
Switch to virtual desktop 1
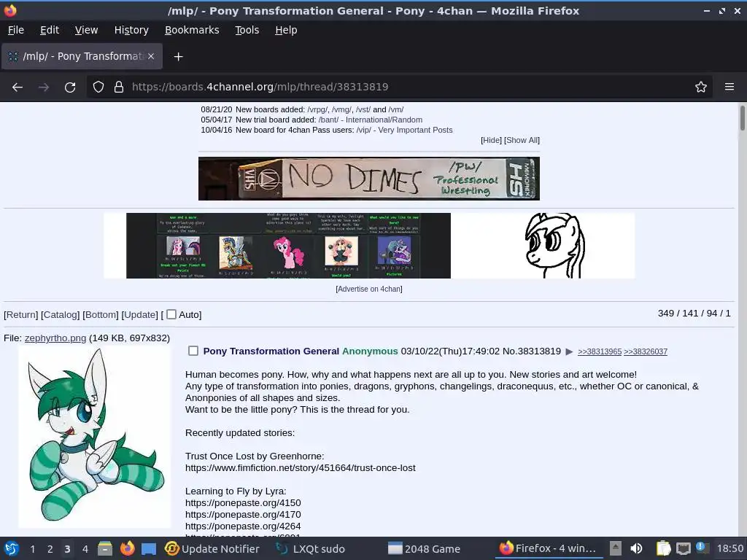point(32,549)
